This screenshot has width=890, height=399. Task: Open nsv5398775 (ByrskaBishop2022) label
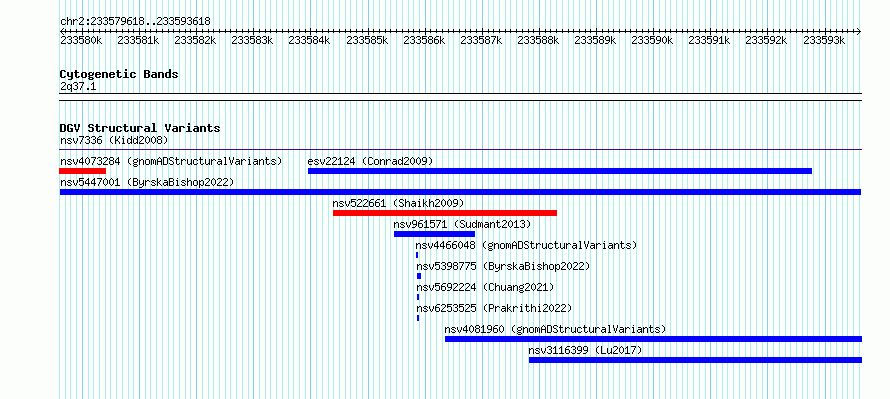503,266
